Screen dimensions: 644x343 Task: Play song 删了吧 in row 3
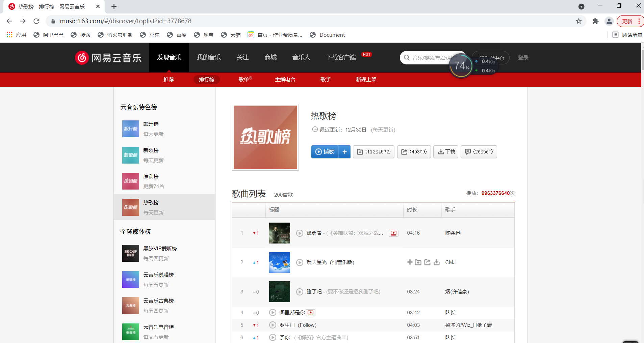(x=300, y=292)
